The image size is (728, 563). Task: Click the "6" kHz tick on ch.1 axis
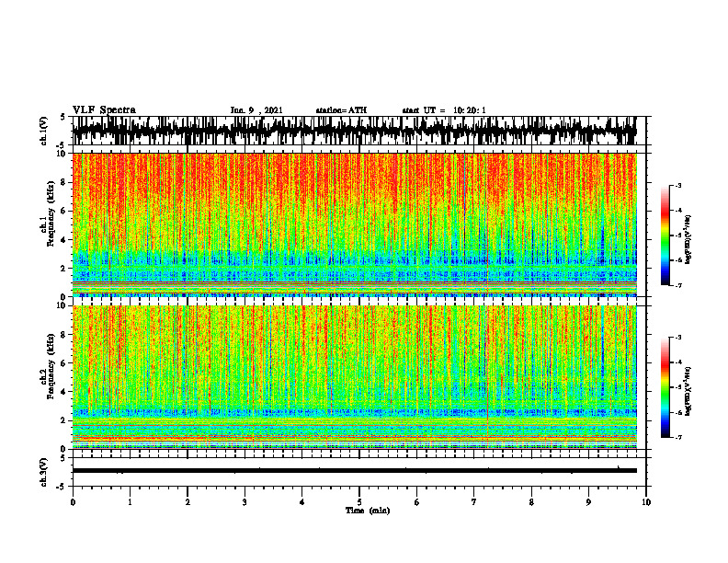(x=63, y=211)
